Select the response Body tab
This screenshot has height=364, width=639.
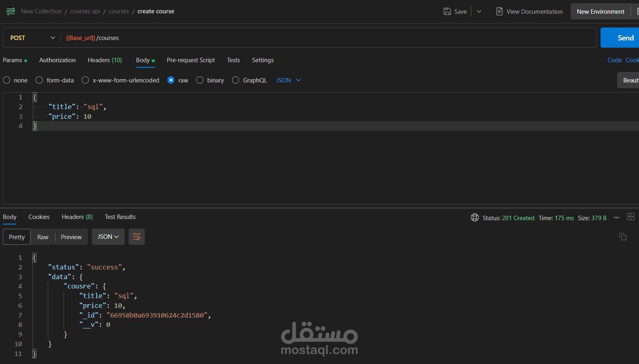tap(10, 217)
